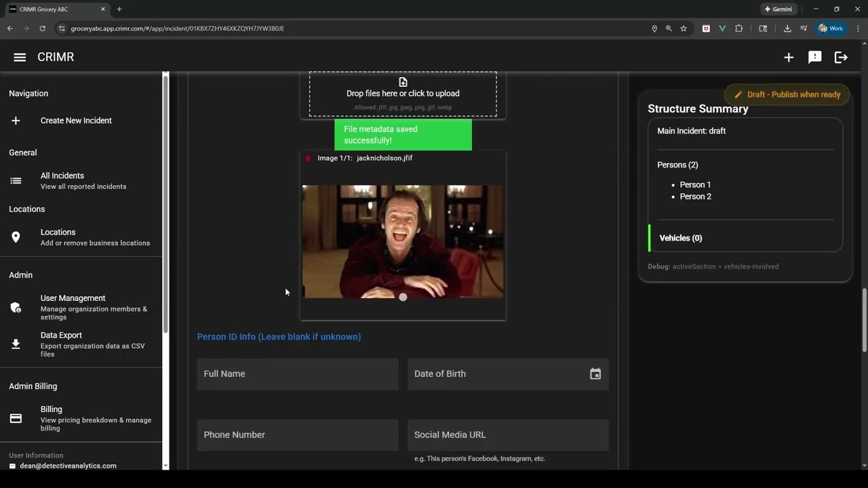Click the File metadata saved successfully notification
This screenshot has height=488, width=868.
click(x=403, y=135)
